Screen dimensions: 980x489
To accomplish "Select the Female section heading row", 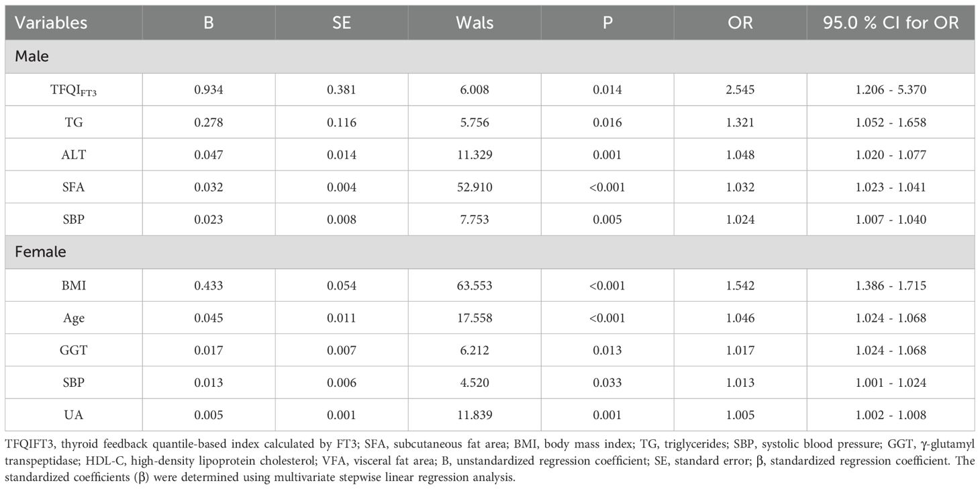I will (40, 252).
